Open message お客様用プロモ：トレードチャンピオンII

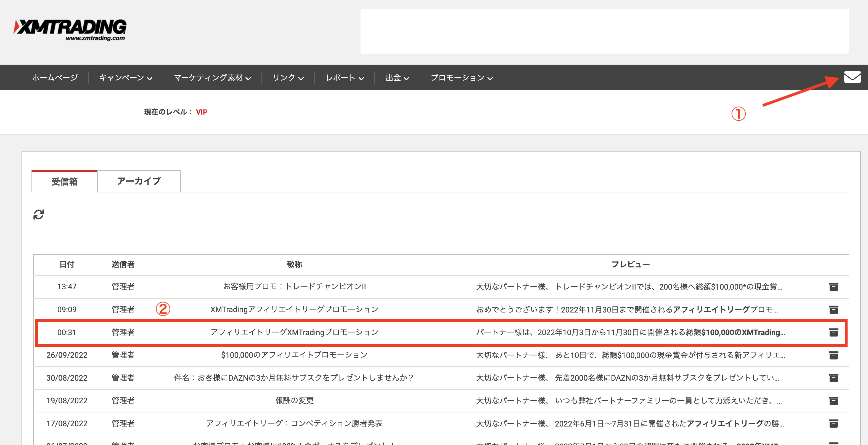(x=294, y=287)
